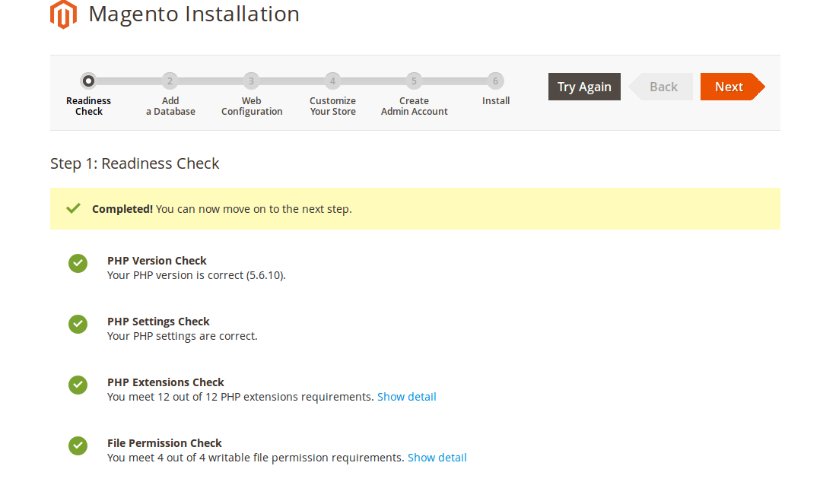Show detail for file permission requirements
This screenshot has width=839, height=504.
[437, 458]
